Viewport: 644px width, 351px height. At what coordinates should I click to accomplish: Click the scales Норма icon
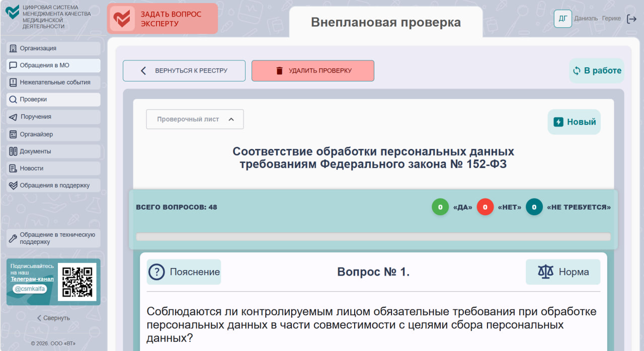coord(545,272)
